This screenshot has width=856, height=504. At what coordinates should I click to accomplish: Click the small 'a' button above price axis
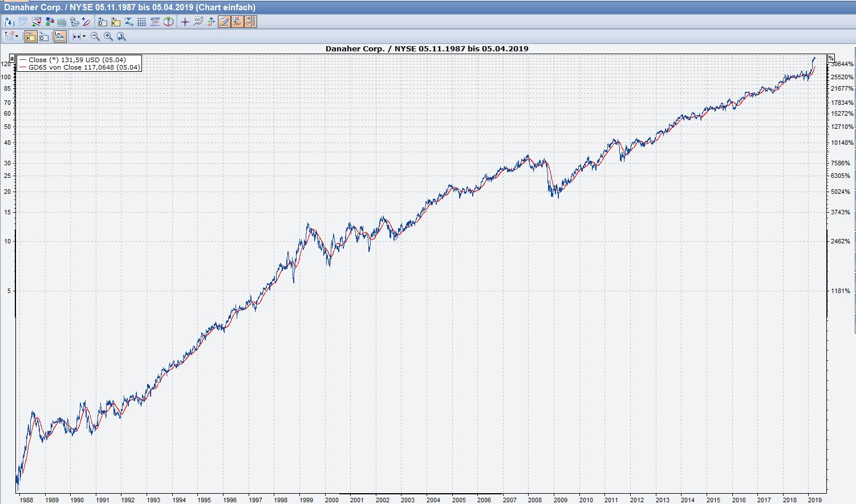[12, 58]
